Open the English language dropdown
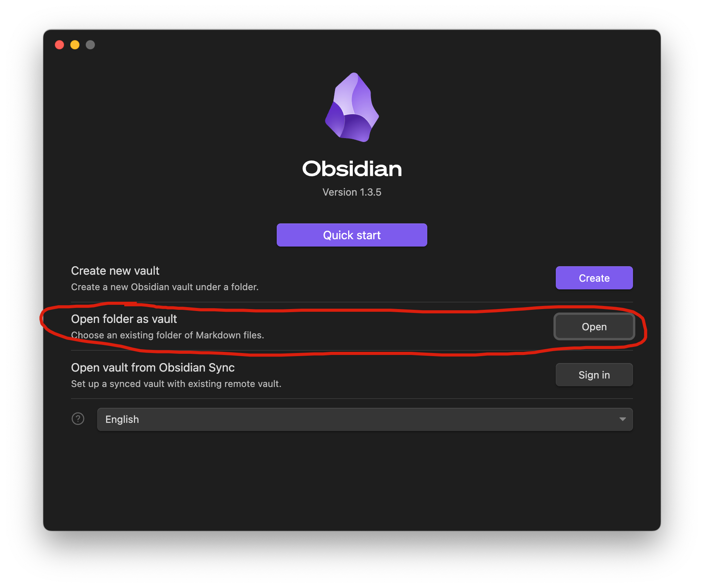Viewport: 704px width, 588px height. point(365,419)
